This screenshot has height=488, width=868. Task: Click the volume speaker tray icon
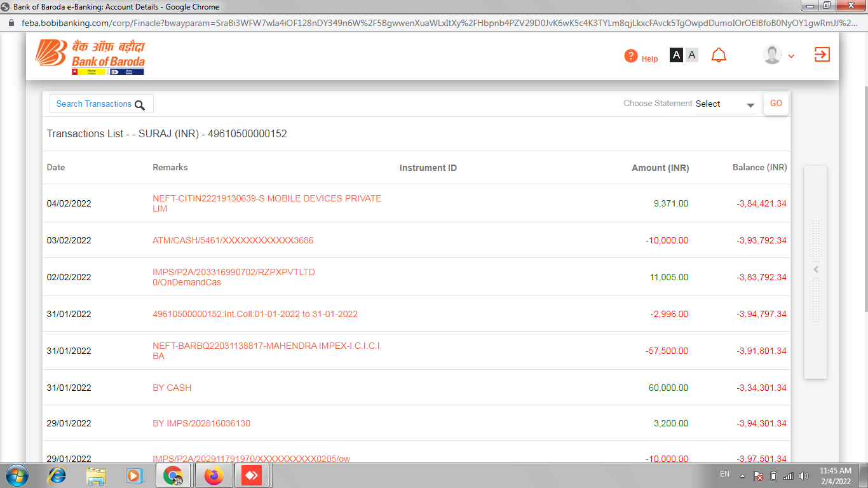(x=804, y=476)
